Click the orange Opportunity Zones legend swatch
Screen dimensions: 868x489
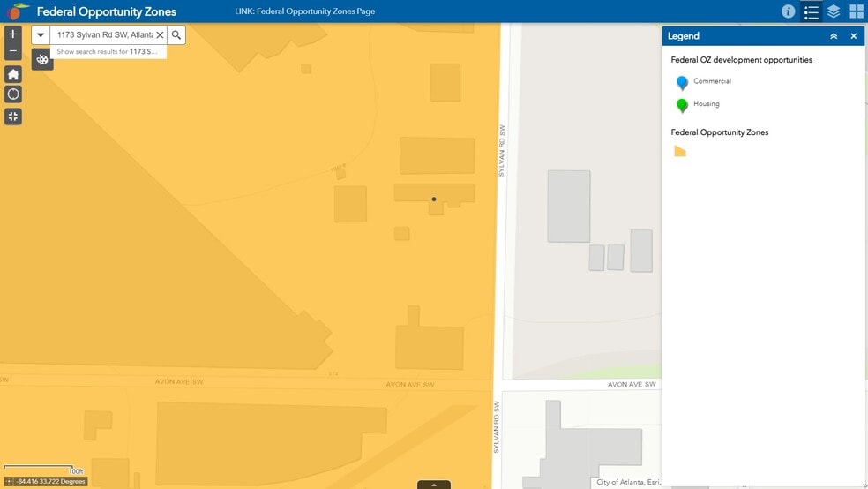[x=680, y=152]
